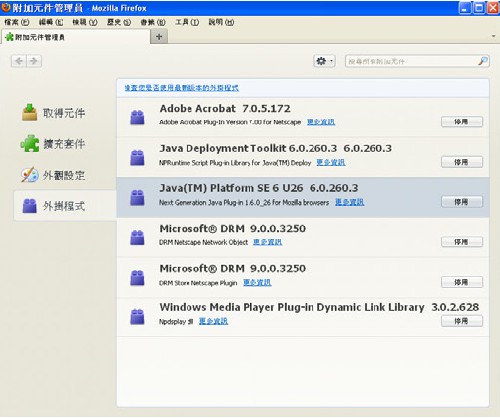
Task: Disable the Windows Media Player plugin
Action: (462, 321)
